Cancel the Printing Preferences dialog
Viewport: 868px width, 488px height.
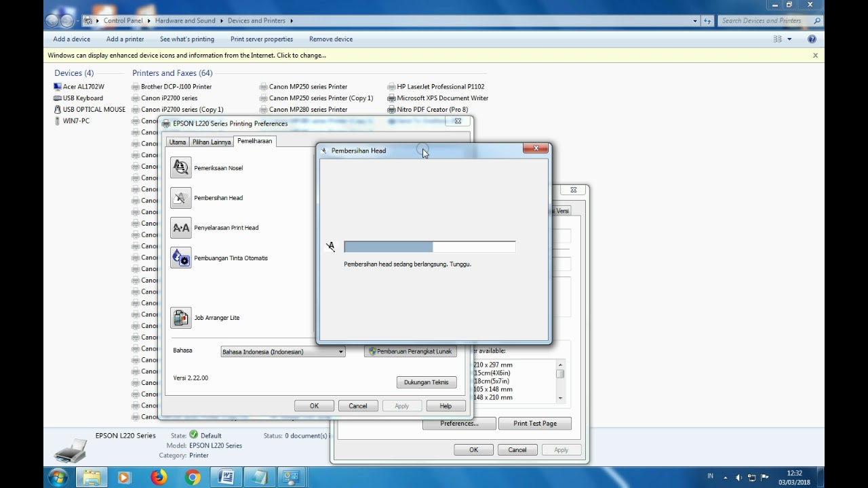(x=358, y=406)
